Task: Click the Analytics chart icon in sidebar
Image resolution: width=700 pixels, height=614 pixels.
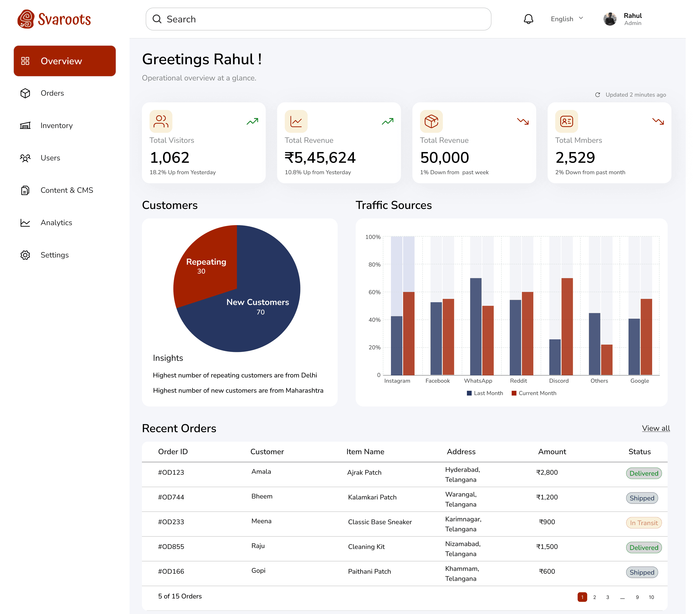Action: click(x=25, y=223)
